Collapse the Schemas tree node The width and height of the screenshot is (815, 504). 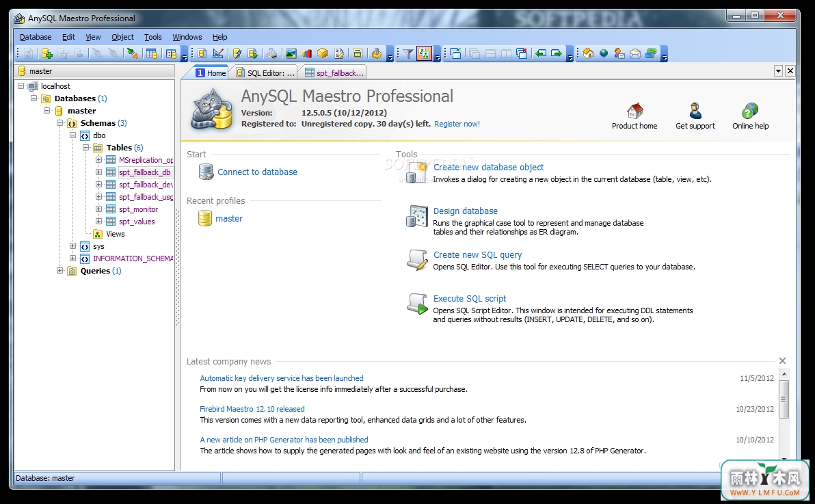coord(59,122)
